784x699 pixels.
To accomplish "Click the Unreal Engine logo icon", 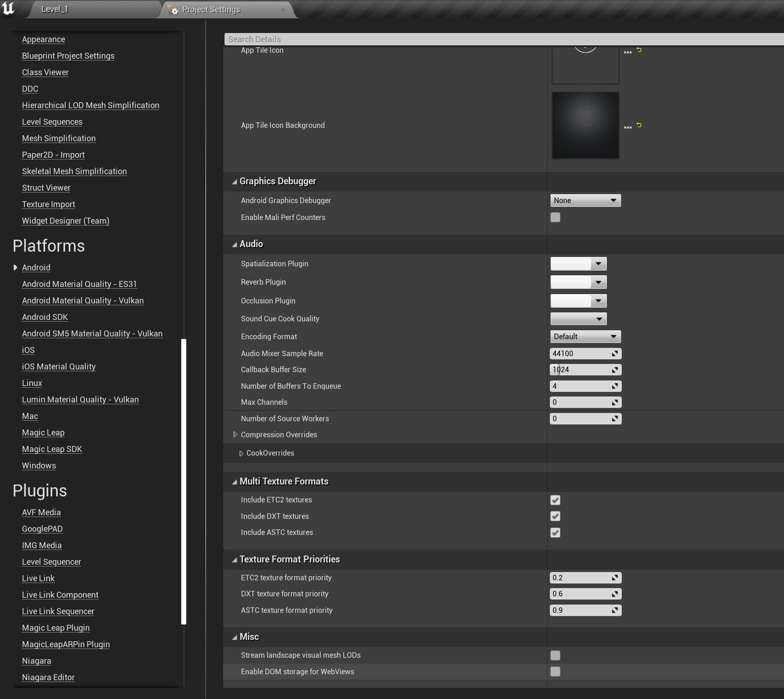I will (x=8, y=8).
